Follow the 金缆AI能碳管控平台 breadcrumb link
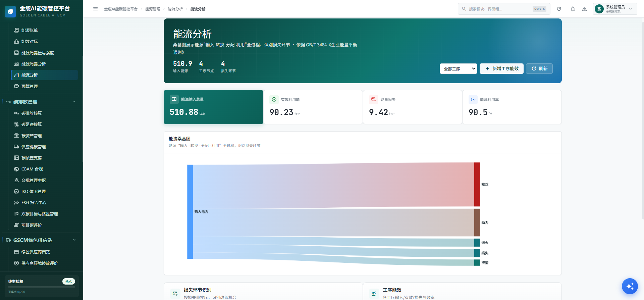644x300 pixels. coord(121,9)
